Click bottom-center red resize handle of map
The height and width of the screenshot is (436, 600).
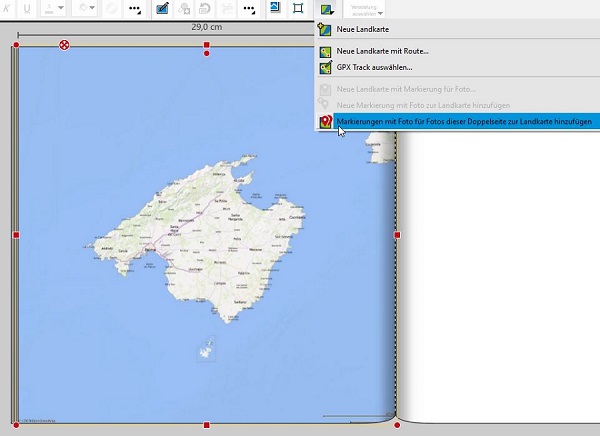coord(207,425)
